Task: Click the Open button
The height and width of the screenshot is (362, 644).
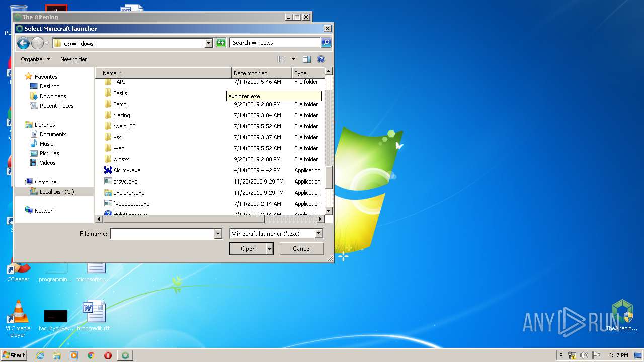Action: tap(248, 249)
